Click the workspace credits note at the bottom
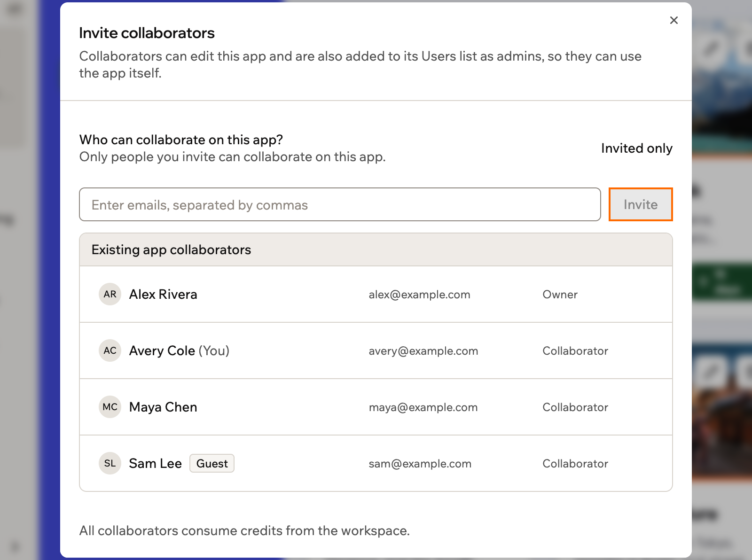This screenshot has height=560, width=752. [244, 531]
